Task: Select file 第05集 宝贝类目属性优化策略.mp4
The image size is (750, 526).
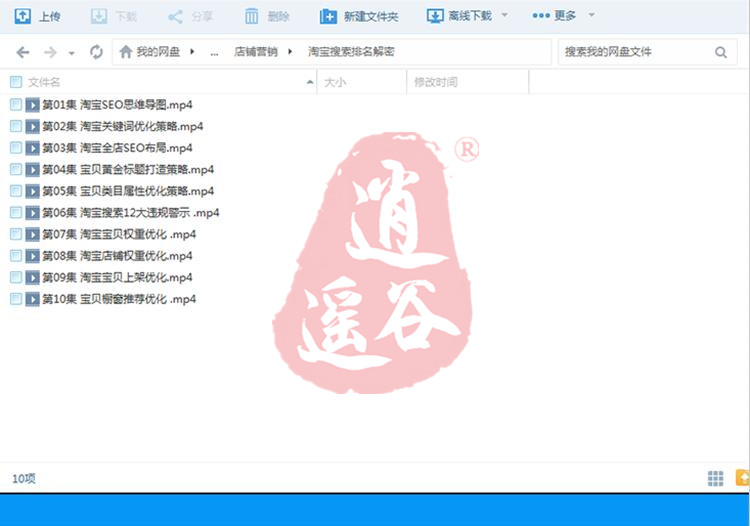Action: (x=128, y=191)
